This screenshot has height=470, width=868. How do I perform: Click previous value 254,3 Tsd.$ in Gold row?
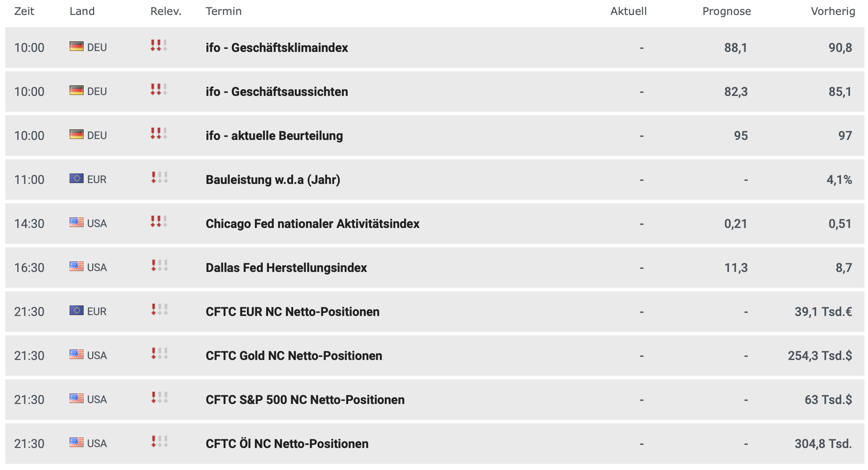[x=820, y=356]
